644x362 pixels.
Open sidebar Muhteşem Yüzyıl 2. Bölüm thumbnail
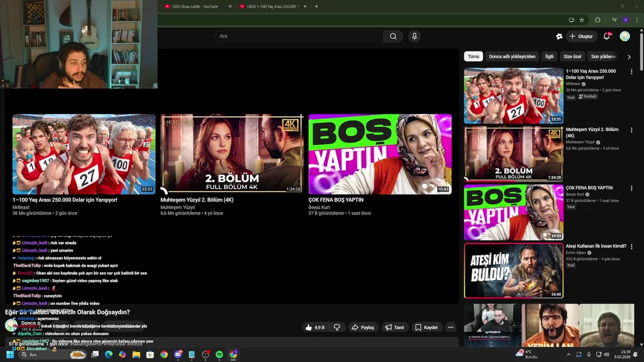[x=514, y=154]
